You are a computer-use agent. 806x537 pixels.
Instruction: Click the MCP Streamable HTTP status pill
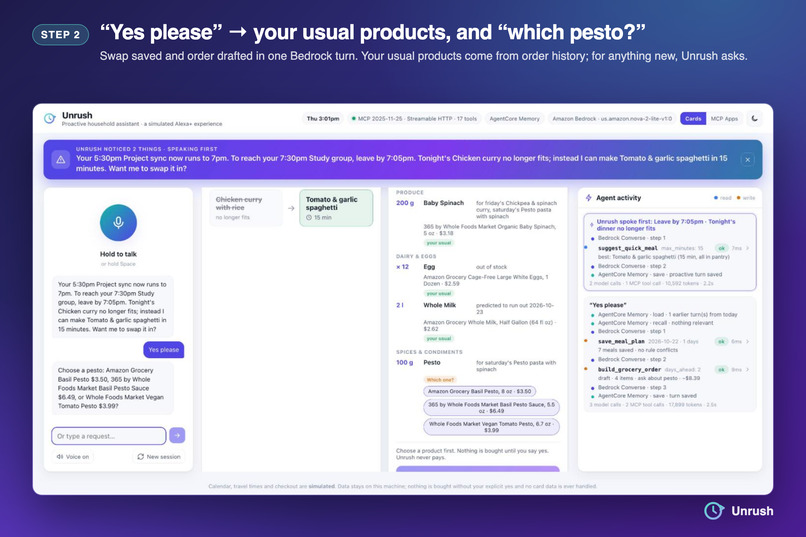(x=414, y=119)
